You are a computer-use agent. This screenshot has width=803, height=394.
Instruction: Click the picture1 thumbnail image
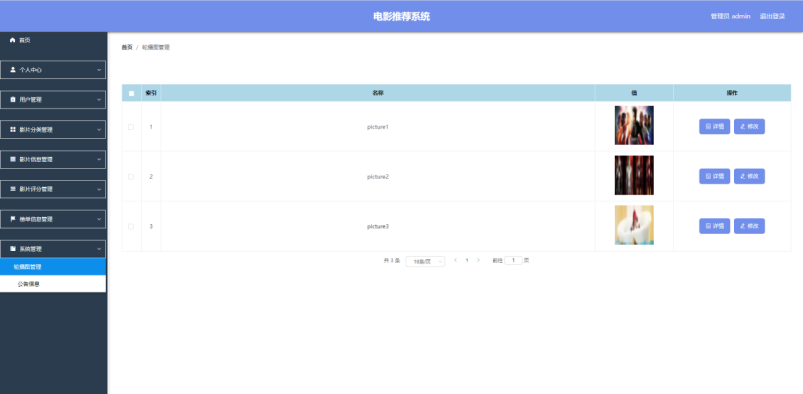point(634,126)
